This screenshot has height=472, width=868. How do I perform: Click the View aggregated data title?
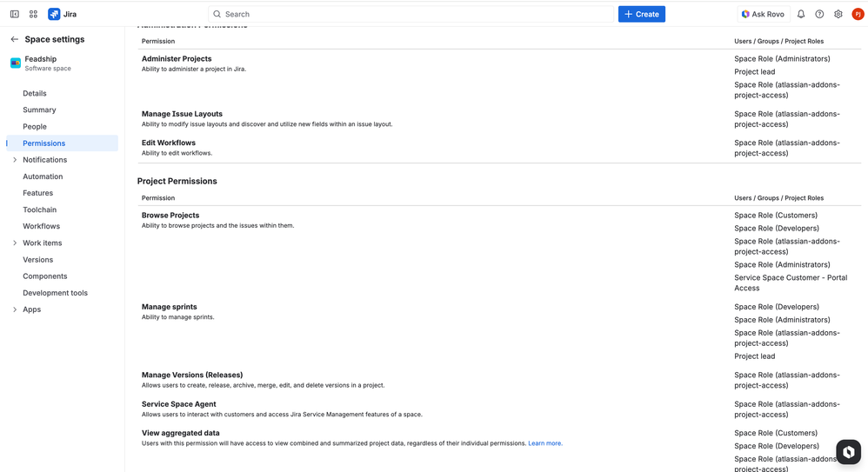click(180, 433)
